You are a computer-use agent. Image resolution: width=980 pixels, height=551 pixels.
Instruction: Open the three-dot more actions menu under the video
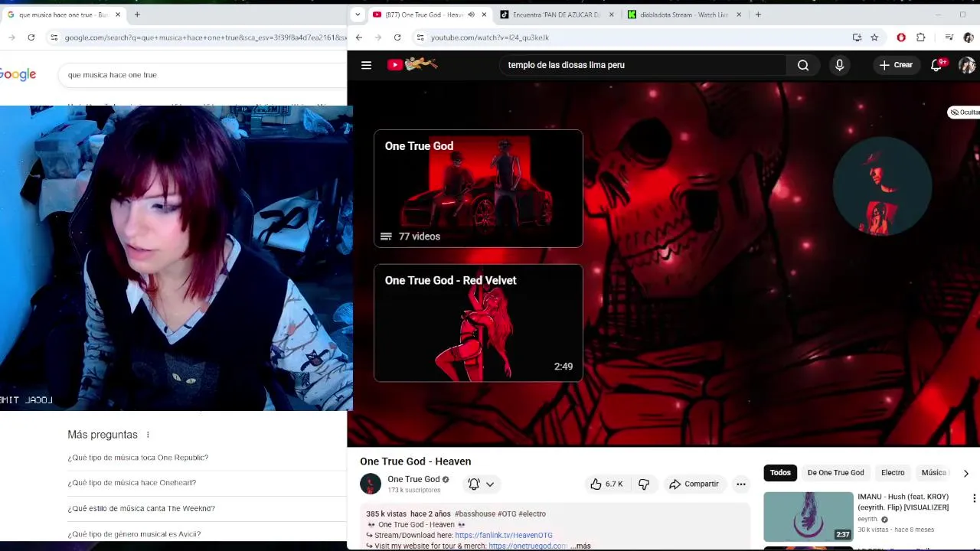740,484
